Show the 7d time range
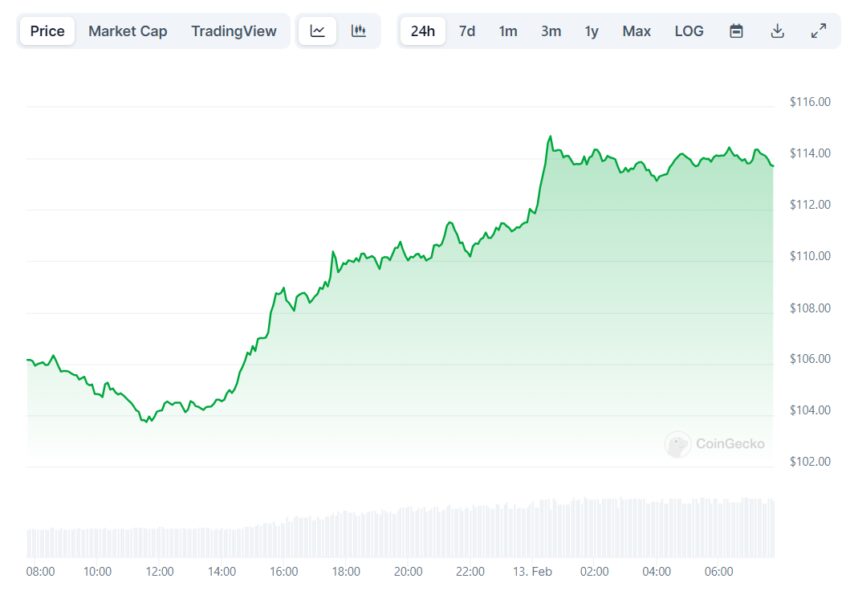Screen dimensions: 850x595 [x=467, y=31]
